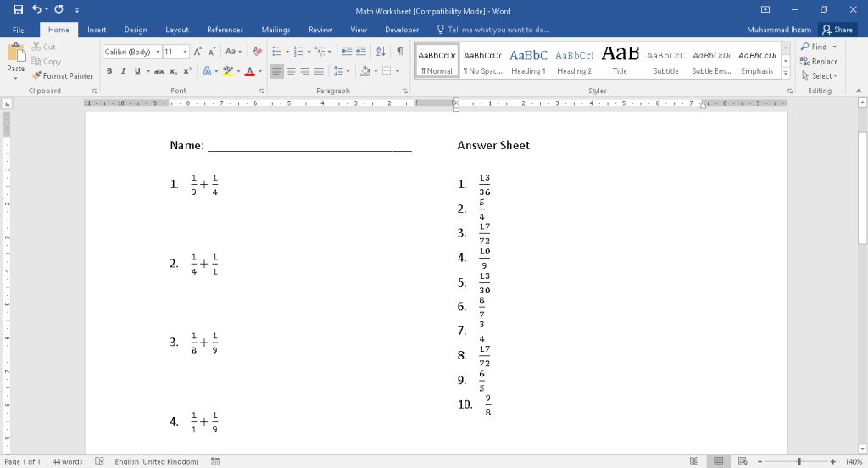Viewport: 868px width, 468px height.
Task: Click Replace in Editing group
Action: point(819,62)
